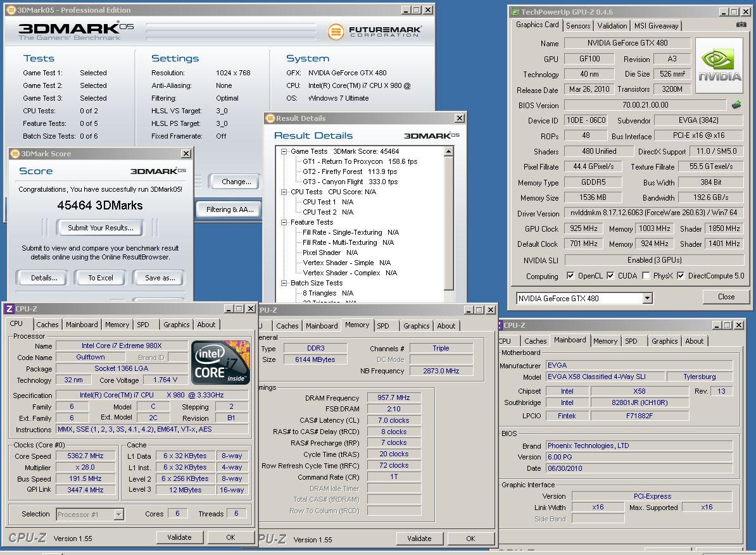This screenshot has width=756, height=555.
Task: Click the Submit Your Results button
Action: point(100,228)
